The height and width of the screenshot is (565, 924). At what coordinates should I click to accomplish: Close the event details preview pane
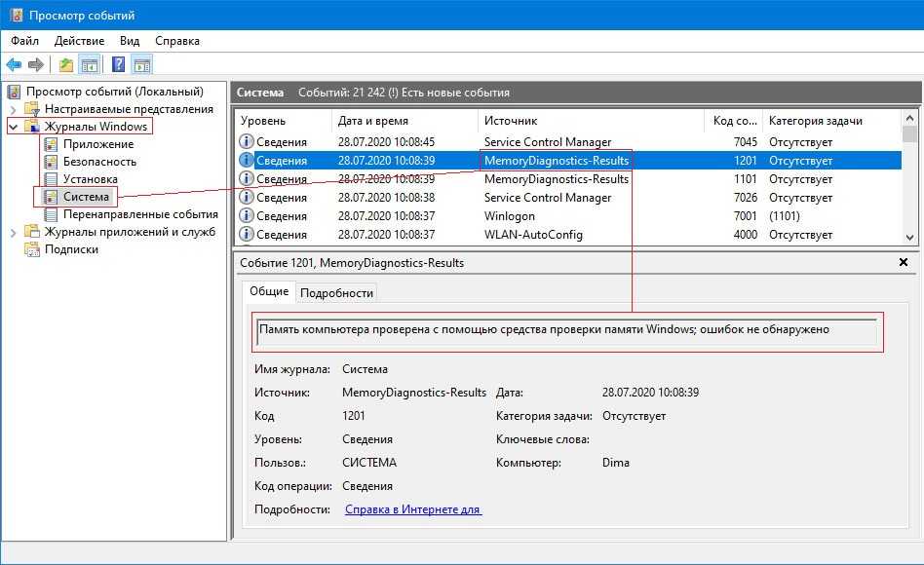pyautogui.click(x=905, y=263)
